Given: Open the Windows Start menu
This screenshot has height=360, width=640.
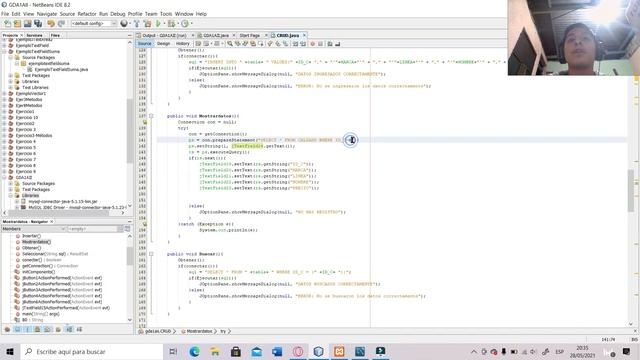Looking at the screenshot, I should pyautogui.click(x=10, y=351).
